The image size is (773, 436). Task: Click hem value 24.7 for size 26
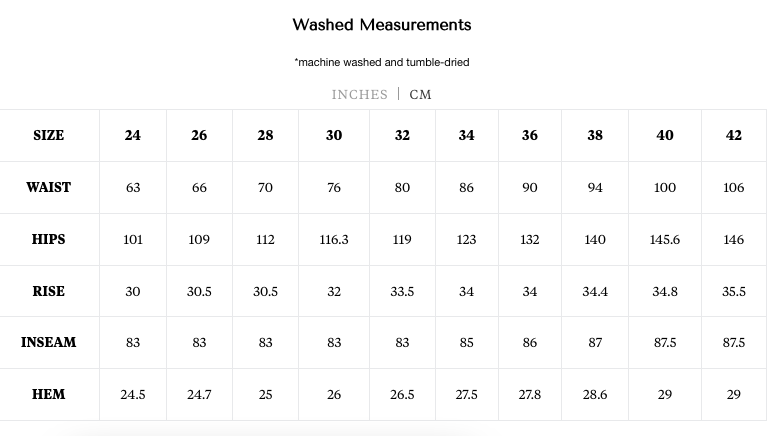coord(199,395)
